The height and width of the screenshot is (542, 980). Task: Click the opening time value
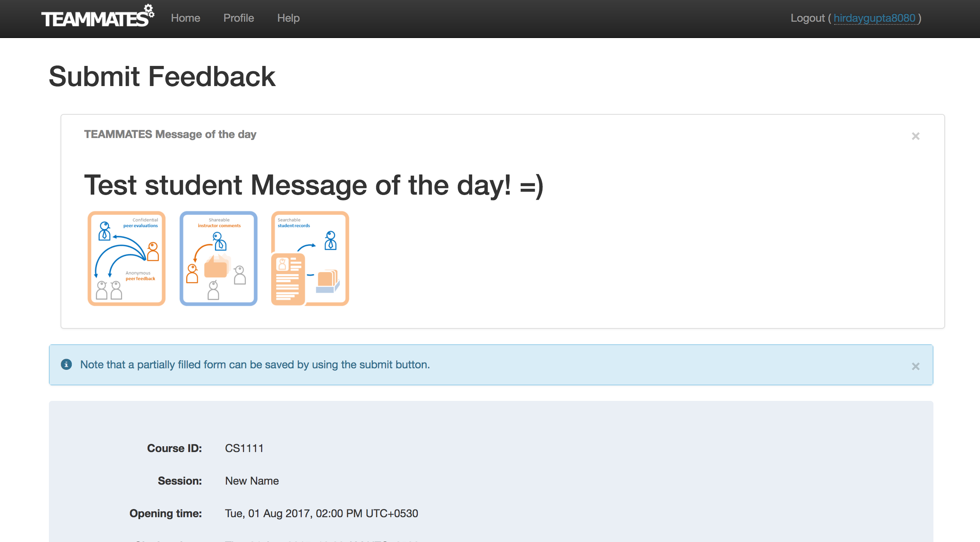[322, 513]
